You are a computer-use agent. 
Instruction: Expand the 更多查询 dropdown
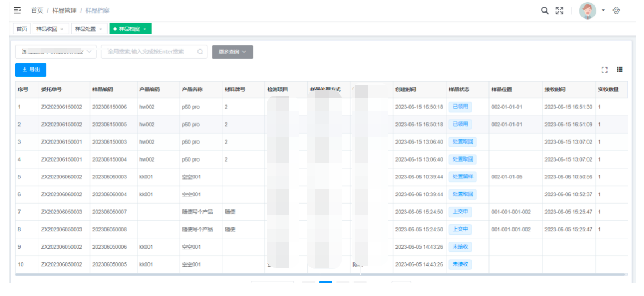pos(232,52)
